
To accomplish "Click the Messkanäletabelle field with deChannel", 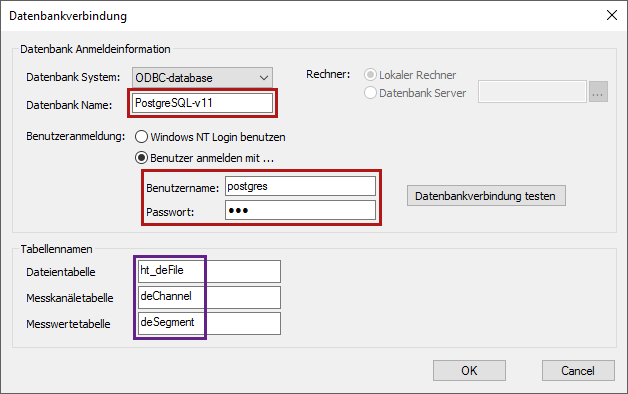I will (x=209, y=298).
